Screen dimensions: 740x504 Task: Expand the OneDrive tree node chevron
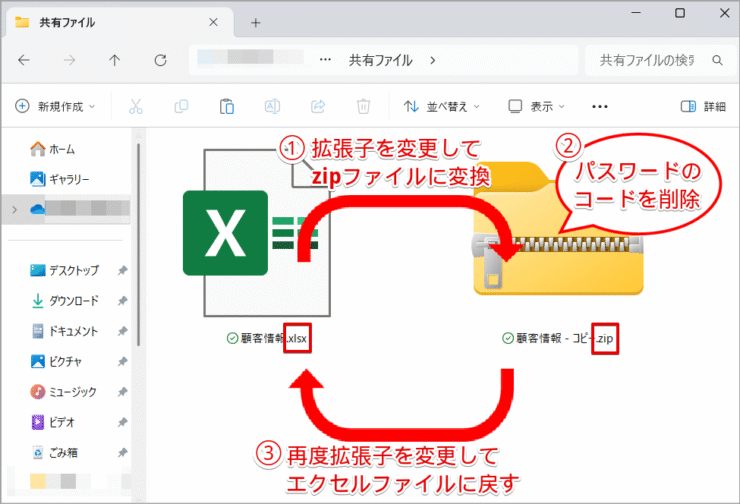point(14,209)
